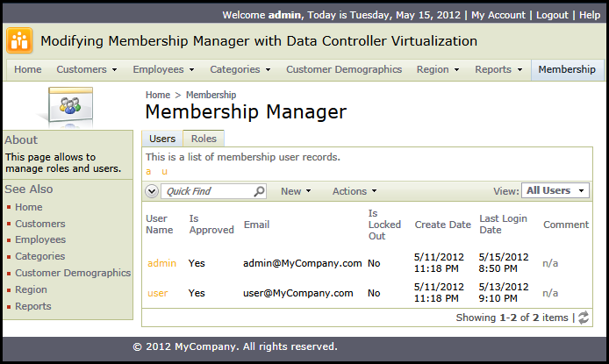Image resolution: width=609 pixels, height=364 pixels.
Task: Sort by Is Locked Out column header
Action: tap(384, 225)
